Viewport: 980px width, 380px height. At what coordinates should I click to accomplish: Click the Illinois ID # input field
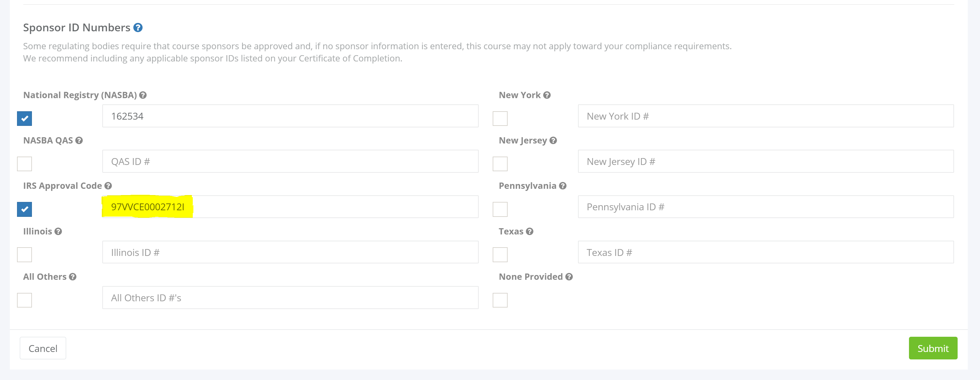coord(290,252)
